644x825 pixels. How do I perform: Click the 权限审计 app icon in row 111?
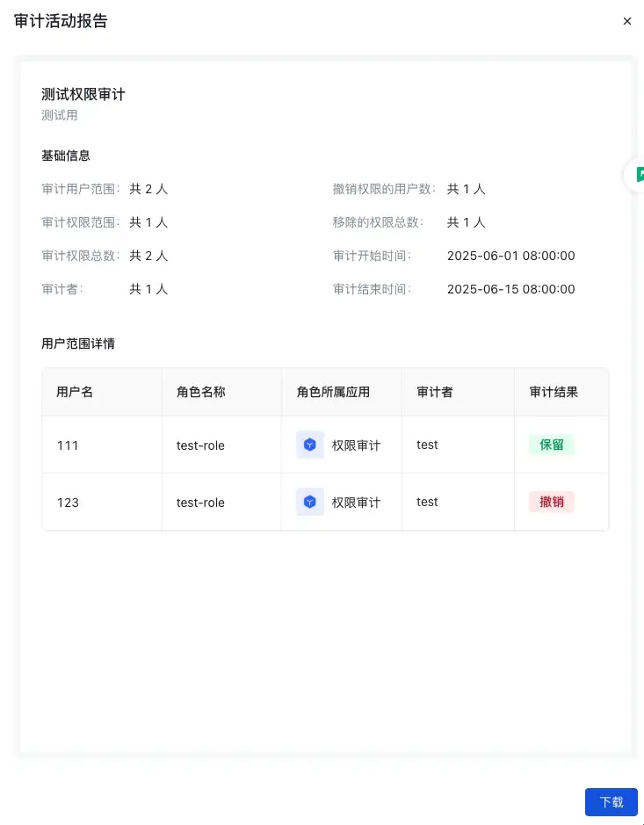310,445
